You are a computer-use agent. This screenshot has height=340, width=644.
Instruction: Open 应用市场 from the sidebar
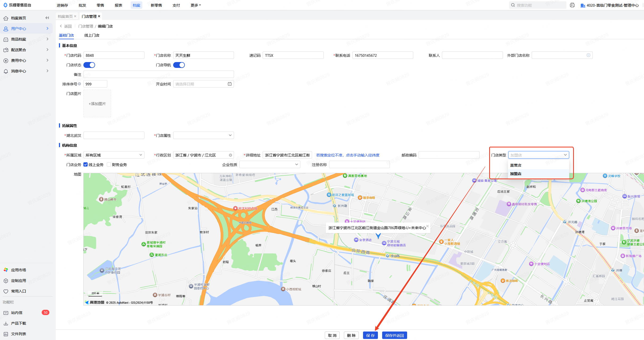point(19,270)
